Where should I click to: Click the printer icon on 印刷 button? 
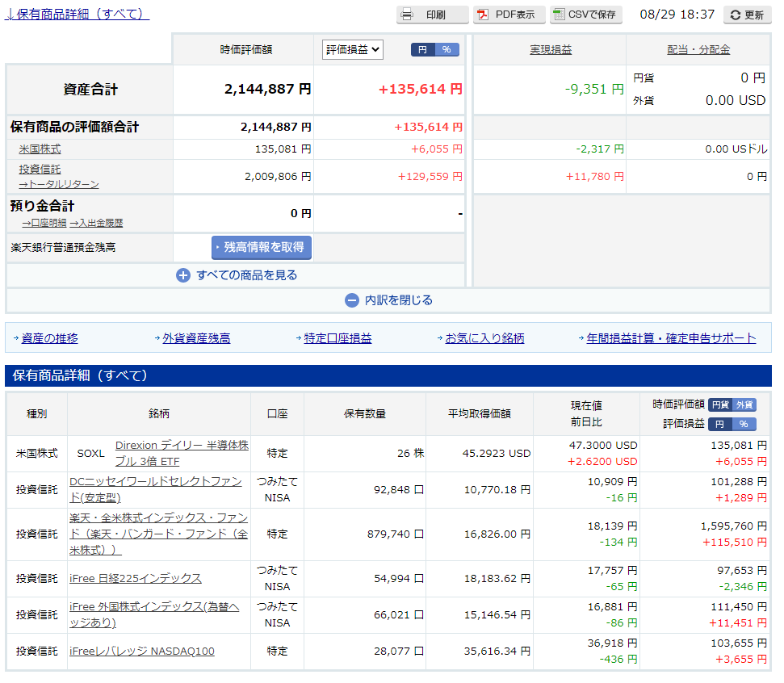click(x=408, y=15)
